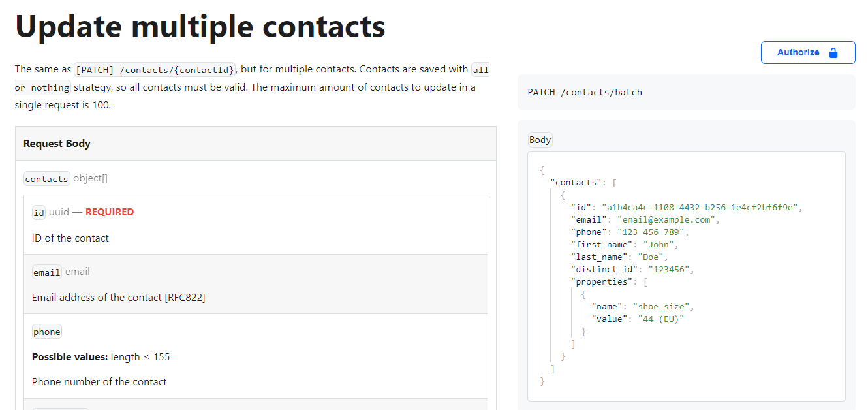The height and width of the screenshot is (410, 868).
Task: Click the contact UUID value in JSON
Action: 701,208
